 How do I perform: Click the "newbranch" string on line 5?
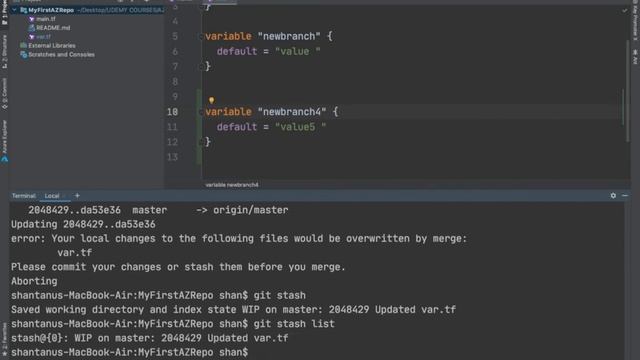point(289,36)
